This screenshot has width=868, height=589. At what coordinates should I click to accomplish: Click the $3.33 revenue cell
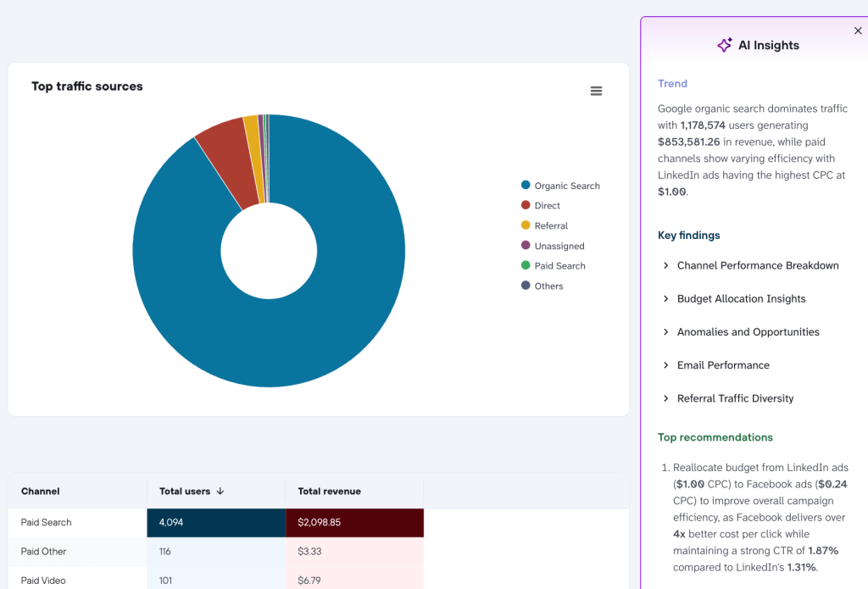tap(354, 552)
